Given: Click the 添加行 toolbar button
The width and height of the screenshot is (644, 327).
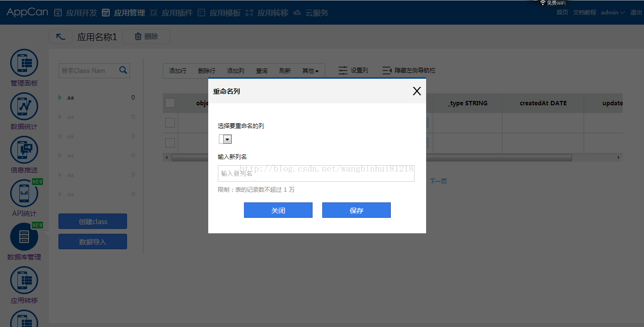Looking at the screenshot, I should coord(178,71).
